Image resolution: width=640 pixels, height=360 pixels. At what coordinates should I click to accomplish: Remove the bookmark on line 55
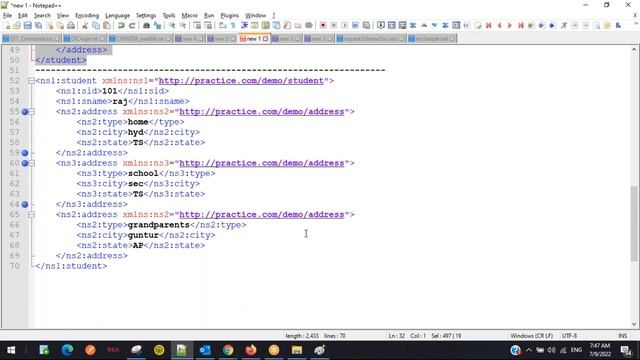click(25, 112)
